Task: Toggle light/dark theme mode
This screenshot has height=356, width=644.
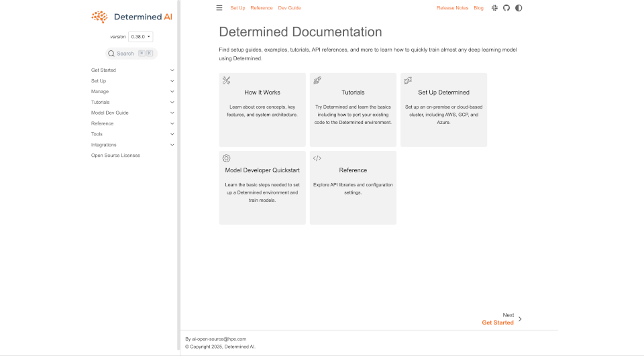Action: click(519, 8)
